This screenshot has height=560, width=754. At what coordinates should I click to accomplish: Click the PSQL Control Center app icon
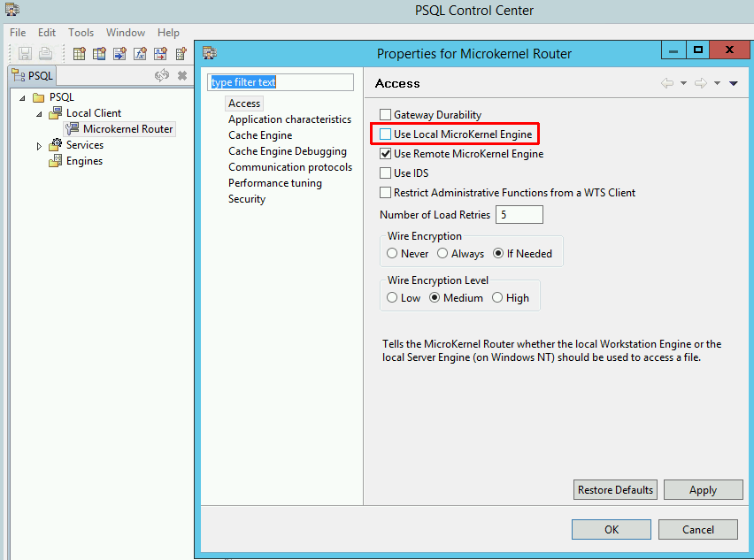click(12, 10)
